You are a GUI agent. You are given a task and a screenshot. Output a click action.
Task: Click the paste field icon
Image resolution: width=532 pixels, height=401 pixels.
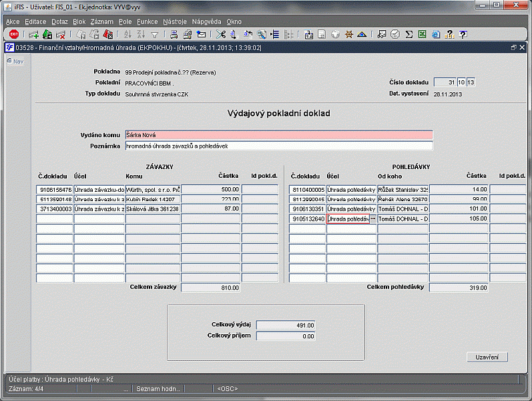pyautogui.click(x=248, y=34)
